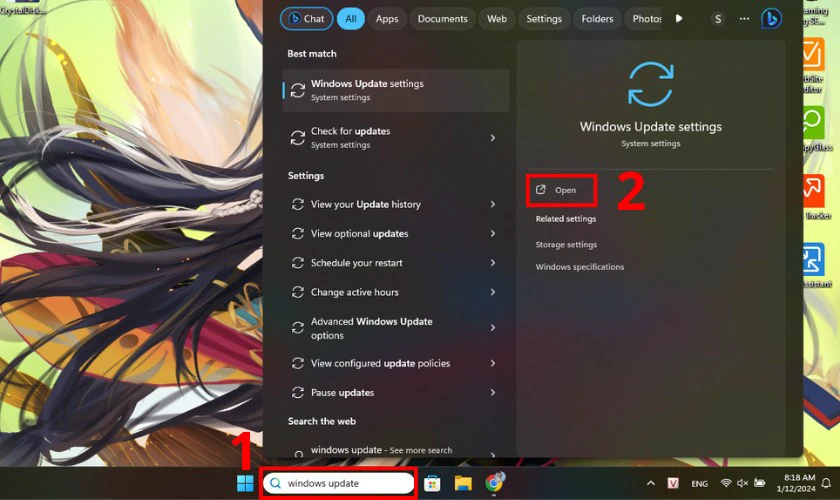Switch to the Web filter tab
The width and height of the screenshot is (840, 500).
[x=497, y=19]
